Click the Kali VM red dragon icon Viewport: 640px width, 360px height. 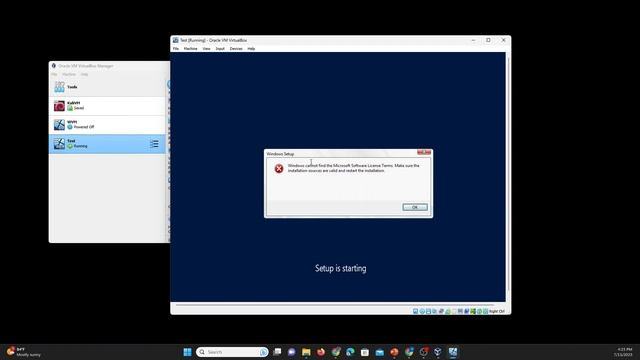[x=59, y=106]
